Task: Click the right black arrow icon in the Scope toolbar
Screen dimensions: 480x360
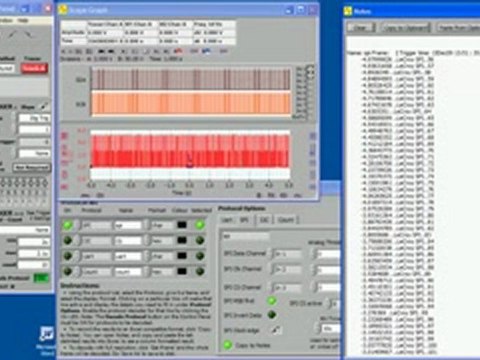Action: [x=111, y=51]
